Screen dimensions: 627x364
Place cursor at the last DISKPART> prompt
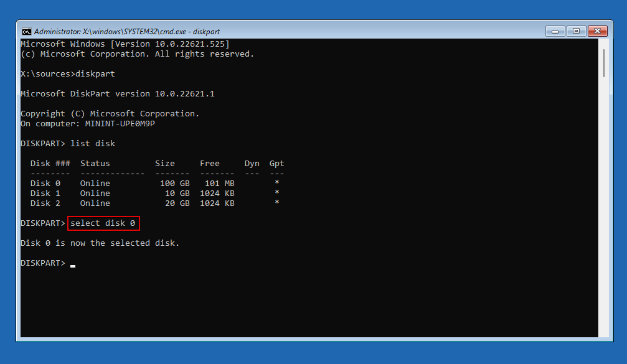(73, 263)
